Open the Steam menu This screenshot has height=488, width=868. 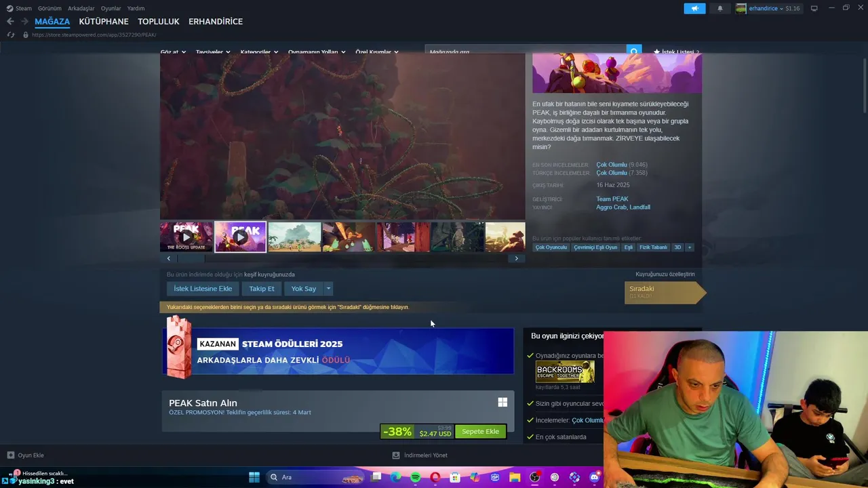[x=24, y=8]
